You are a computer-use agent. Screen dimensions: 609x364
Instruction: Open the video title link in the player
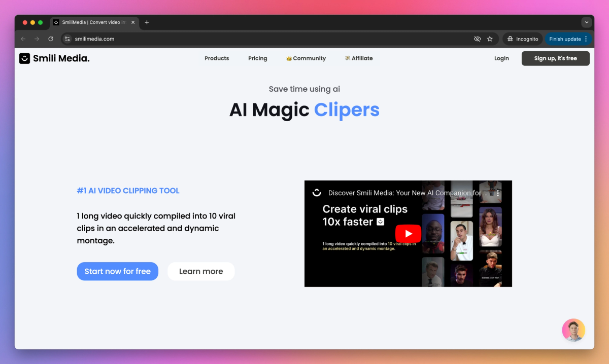tap(408, 193)
